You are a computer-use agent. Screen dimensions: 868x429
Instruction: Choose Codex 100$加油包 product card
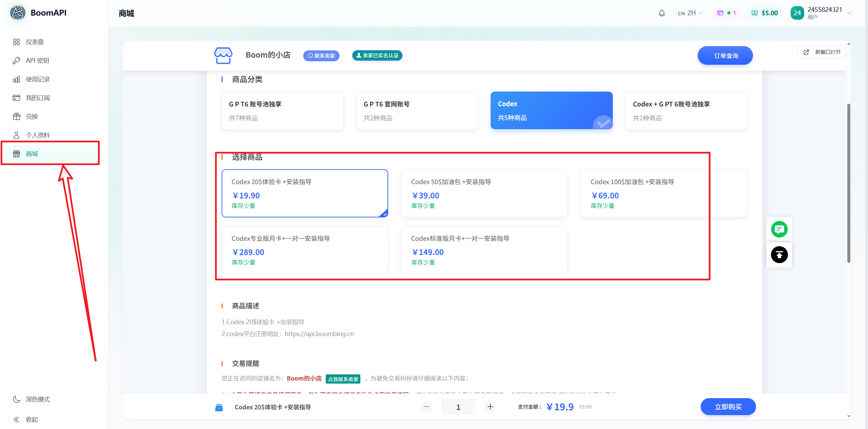coord(664,193)
